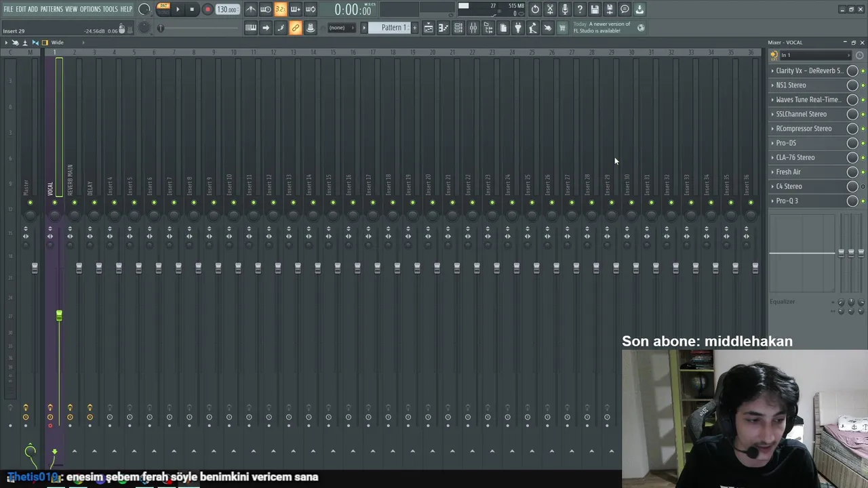Click the save project floppy icon

pyautogui.click(x=595, y=9)
